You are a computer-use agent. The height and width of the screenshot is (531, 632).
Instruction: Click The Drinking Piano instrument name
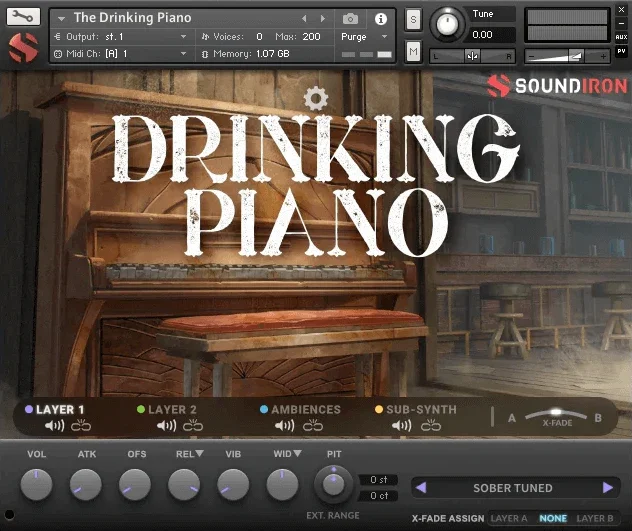pos(132,18)
